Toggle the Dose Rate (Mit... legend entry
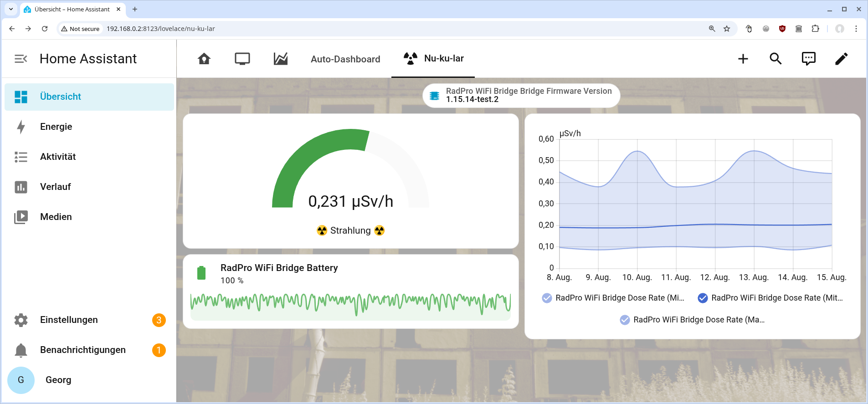This screenshot has width=868, height=404. click(770, 298)
